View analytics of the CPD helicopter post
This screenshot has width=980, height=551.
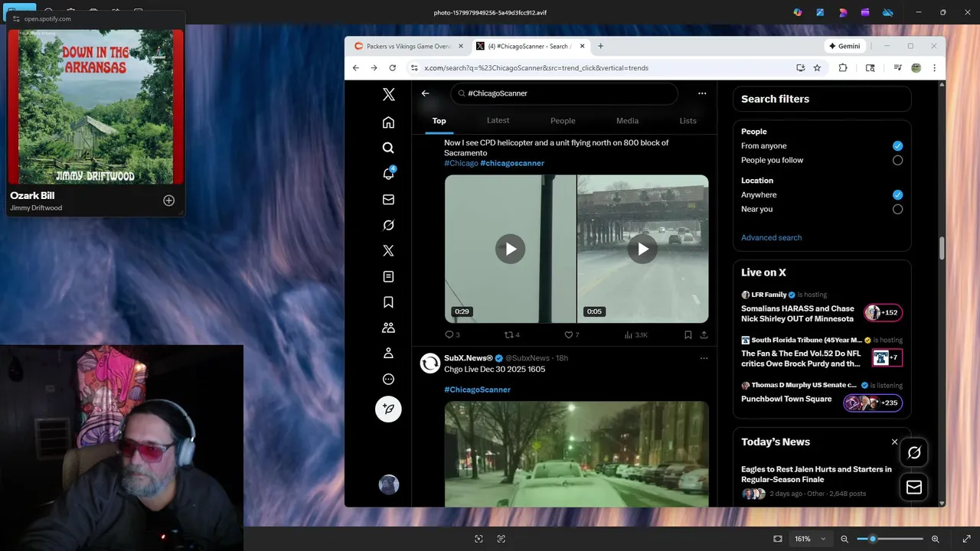click(x=635, y=334)
